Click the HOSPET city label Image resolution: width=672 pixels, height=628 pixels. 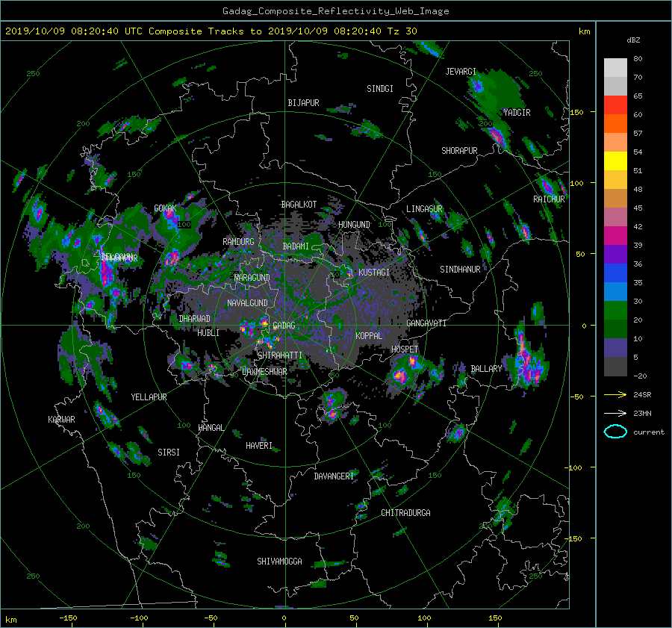click(405, 349)
